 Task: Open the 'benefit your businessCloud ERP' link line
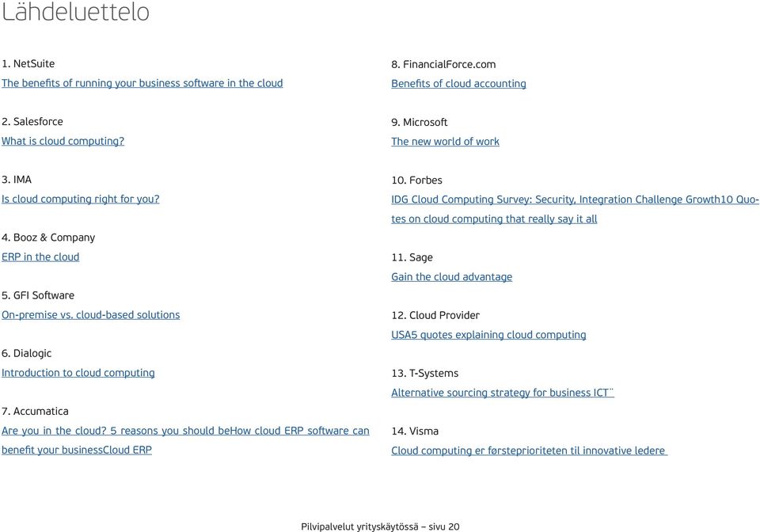tap(77, 450)
